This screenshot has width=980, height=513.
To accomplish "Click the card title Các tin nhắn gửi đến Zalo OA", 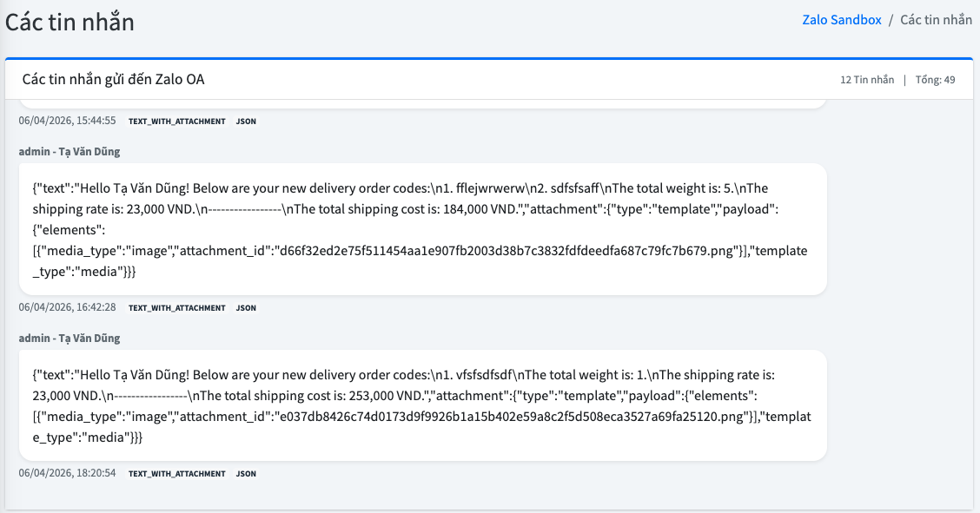I will pos(113,80).
